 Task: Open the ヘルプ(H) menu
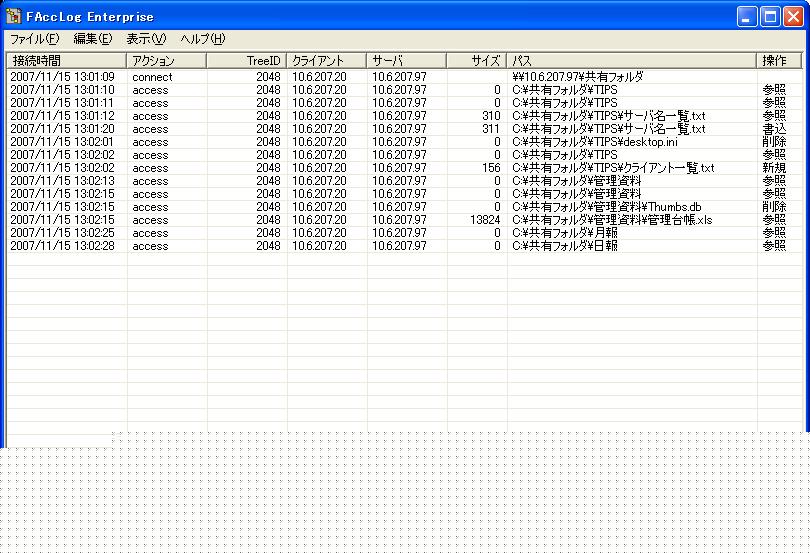pos(202,39)
